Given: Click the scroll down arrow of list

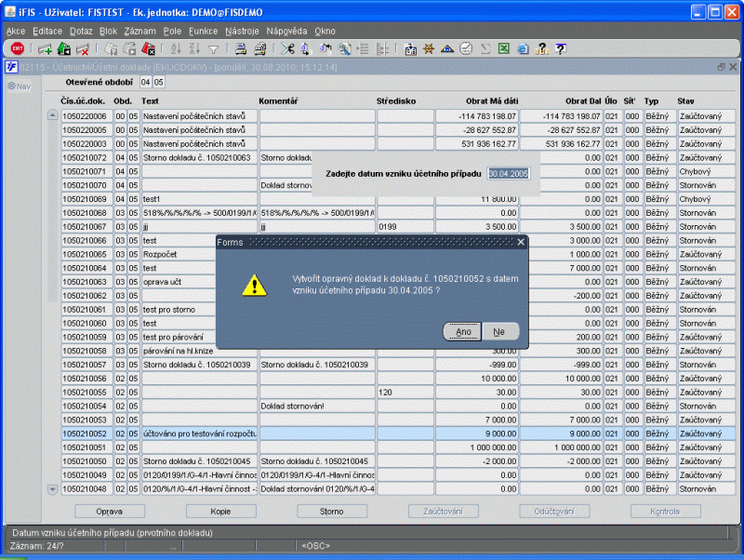Looking at the screenshot, I should tap(53, 488).
